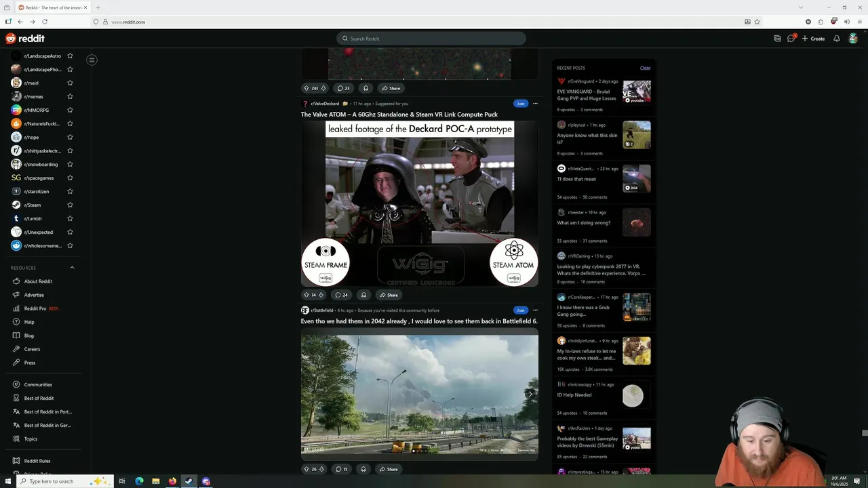Open r/tumblr community in sidebar

(33, 219)
